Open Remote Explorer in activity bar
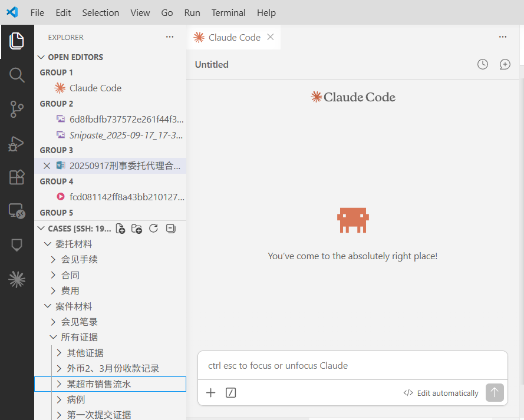 pyautogui.click(x=17, y=211)
